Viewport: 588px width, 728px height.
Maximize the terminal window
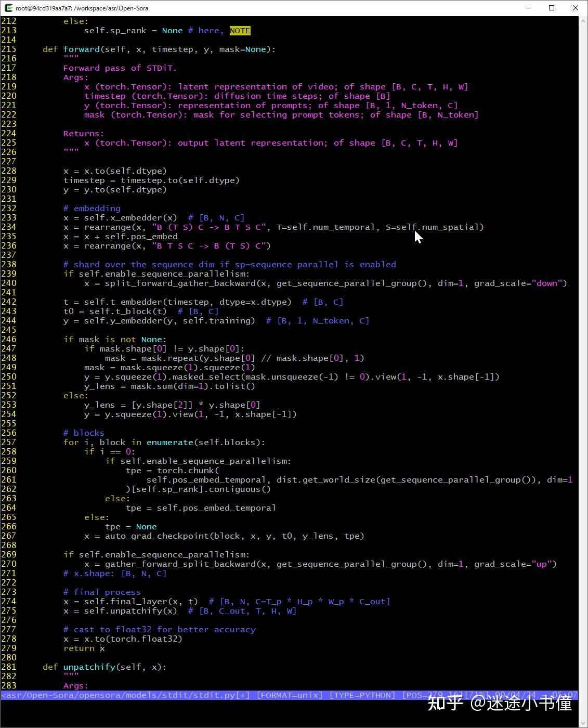click(552, 8)
